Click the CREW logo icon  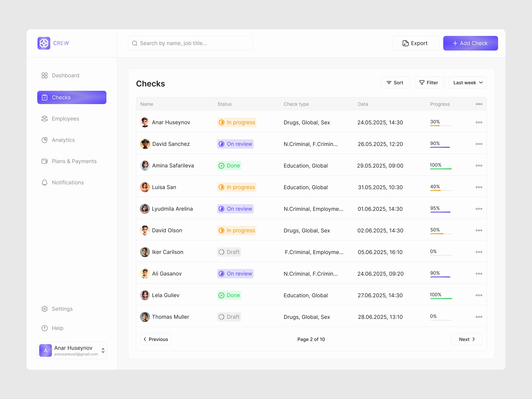(x=44, y=43)
